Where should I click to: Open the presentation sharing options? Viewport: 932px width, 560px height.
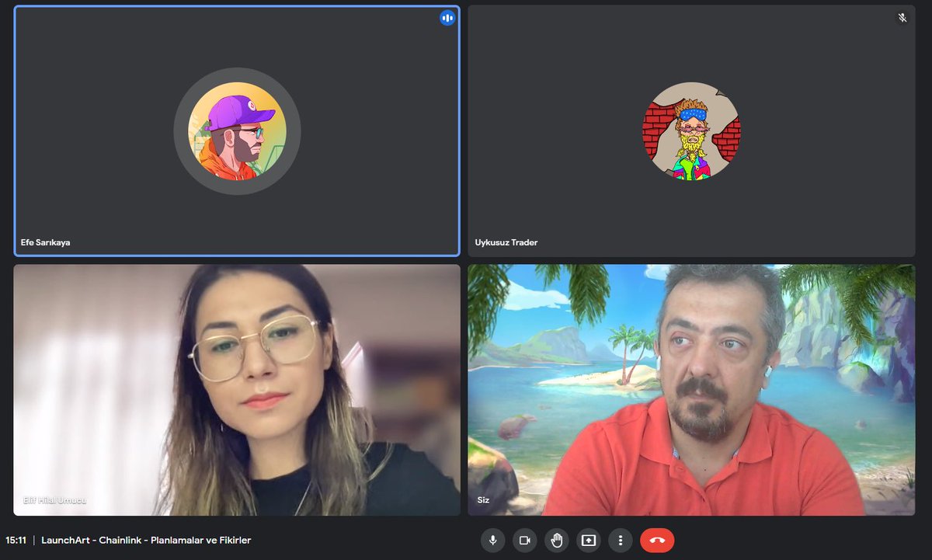coord(588,540)
